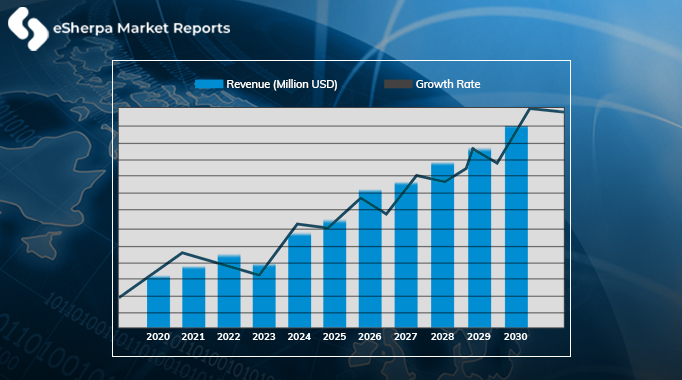Click the 2024 x-axis label
682x380 pixels.
[x=299, y=337]
